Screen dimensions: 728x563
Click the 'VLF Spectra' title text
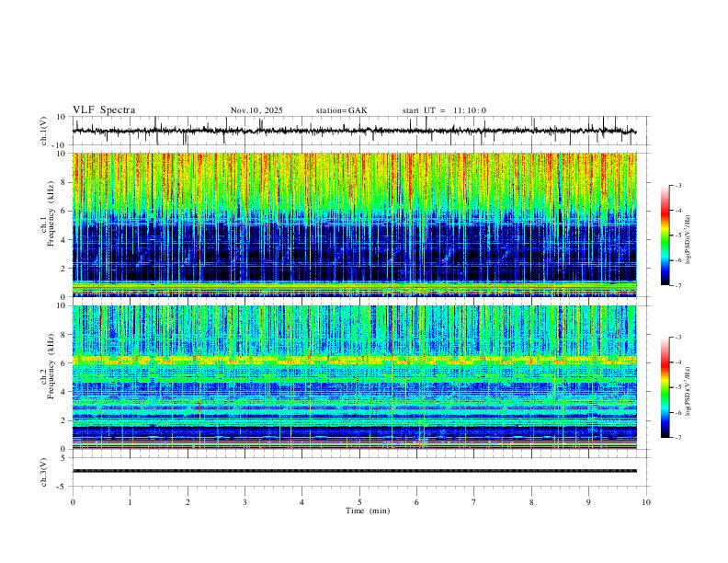(x=104, y=110)
